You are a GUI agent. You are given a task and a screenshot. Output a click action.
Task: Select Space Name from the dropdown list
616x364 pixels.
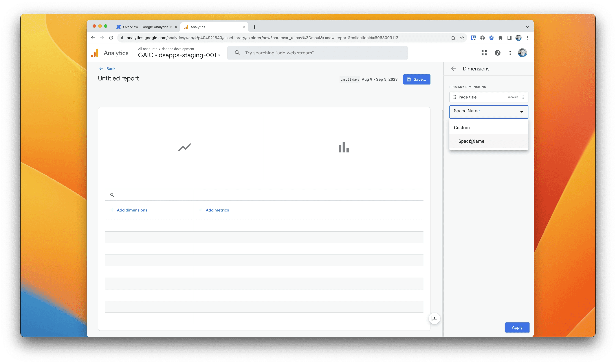coord(489,141)
